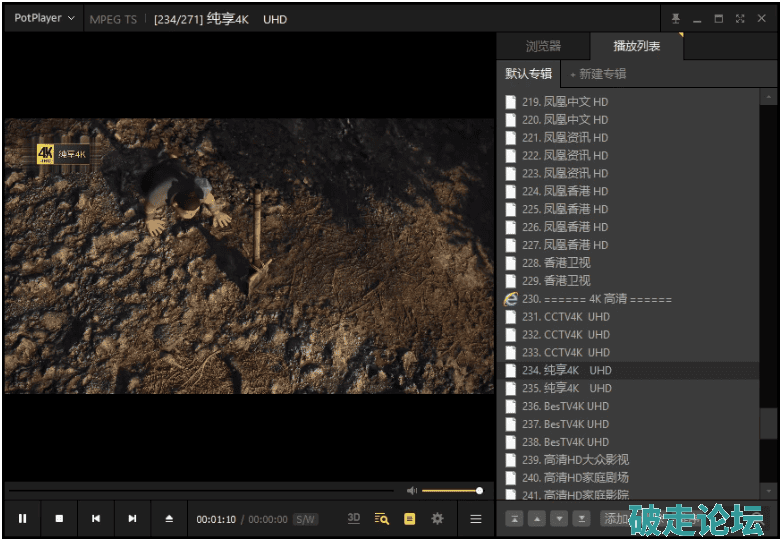The width and height of the screenshot is (783, 542).
Task: Create a new album with 新建专辑
Action: [x=598, y=74]
